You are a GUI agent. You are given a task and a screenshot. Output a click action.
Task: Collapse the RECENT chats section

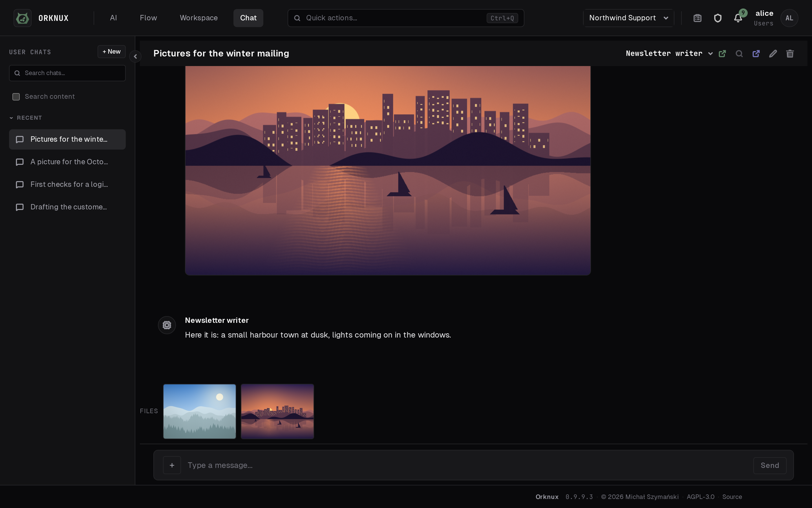(x=26, y=118)
